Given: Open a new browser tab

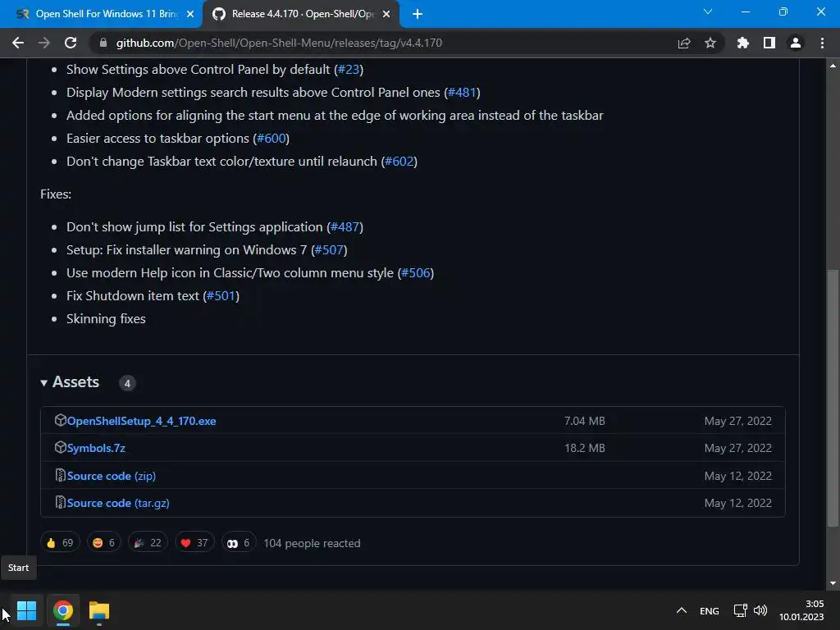Looking at the screenshot, I should coord(418,14).
